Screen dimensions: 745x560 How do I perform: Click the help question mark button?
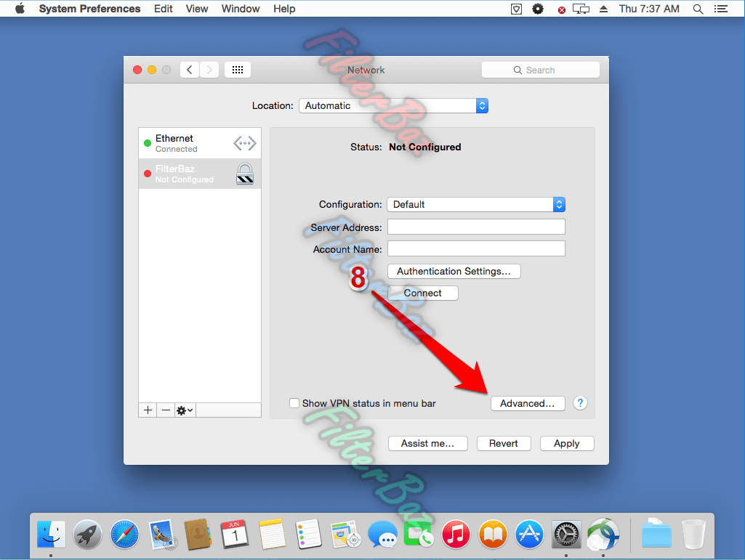pyautogui.click(x=580, y=403)
